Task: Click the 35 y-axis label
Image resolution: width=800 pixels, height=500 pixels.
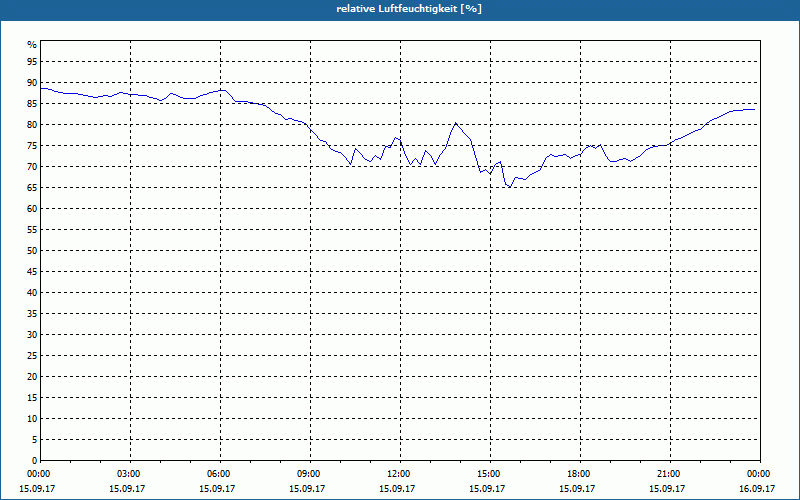Action: (x=32, y=314)
